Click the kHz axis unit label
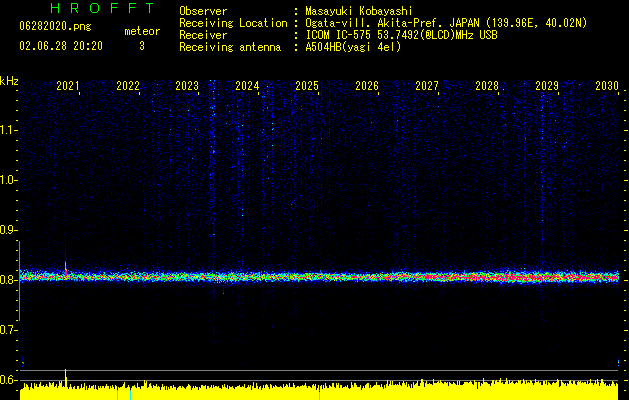 tap(9, 81)
